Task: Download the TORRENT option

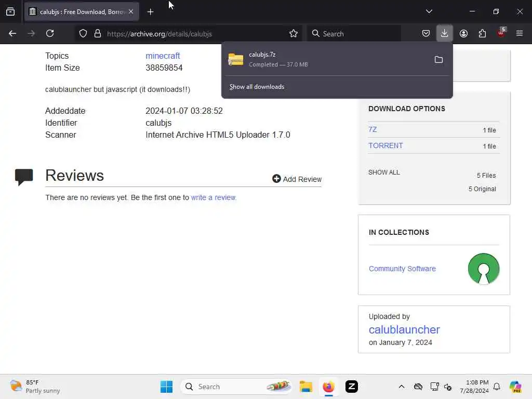Action: (386, 145)
